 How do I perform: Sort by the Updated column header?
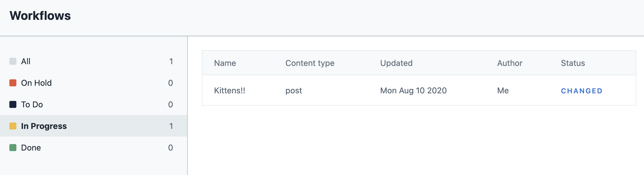[396, 63]
